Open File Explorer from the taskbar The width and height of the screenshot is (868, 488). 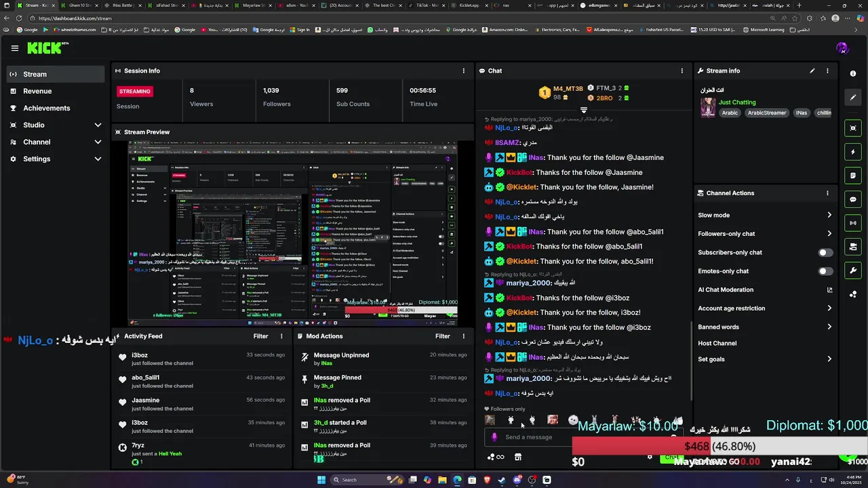[442, 480]
